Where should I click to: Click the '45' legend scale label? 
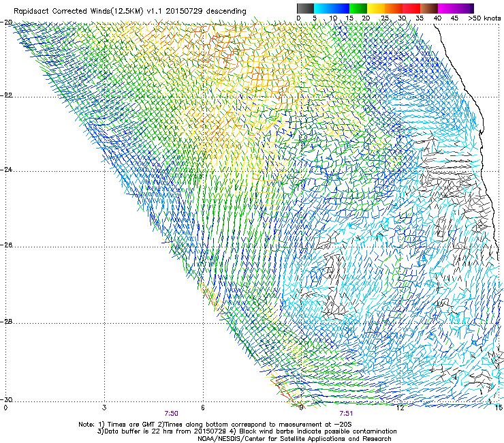tap(454, 18)
